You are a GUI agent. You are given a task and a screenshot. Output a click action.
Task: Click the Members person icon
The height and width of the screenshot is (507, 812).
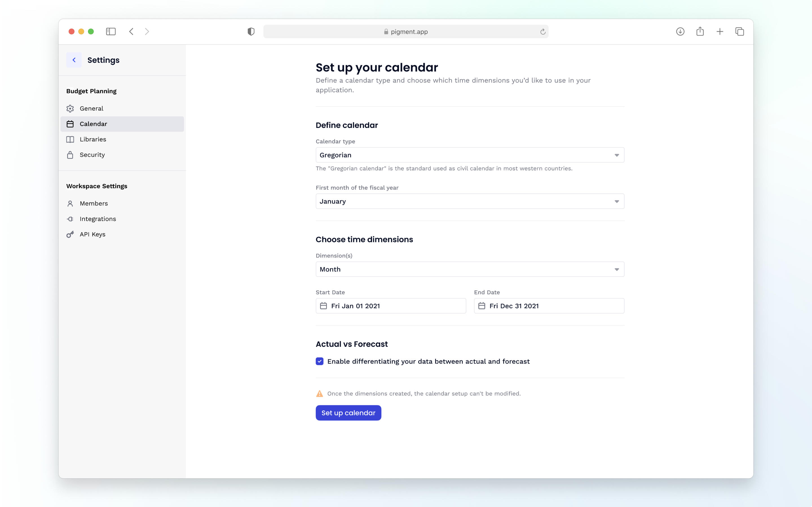point(70,204)
